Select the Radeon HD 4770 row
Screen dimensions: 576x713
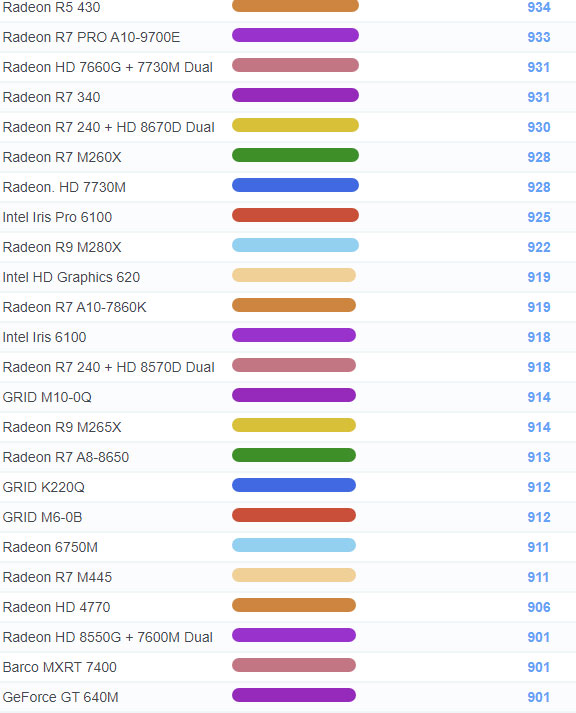click(x=288, y=608)
